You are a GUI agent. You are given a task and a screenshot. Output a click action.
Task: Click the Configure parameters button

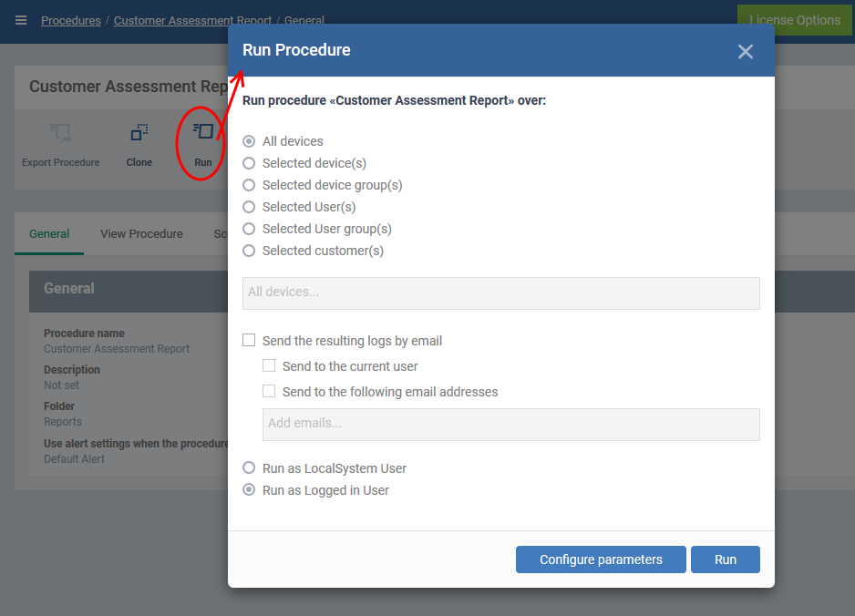click(x=601, y=560)
